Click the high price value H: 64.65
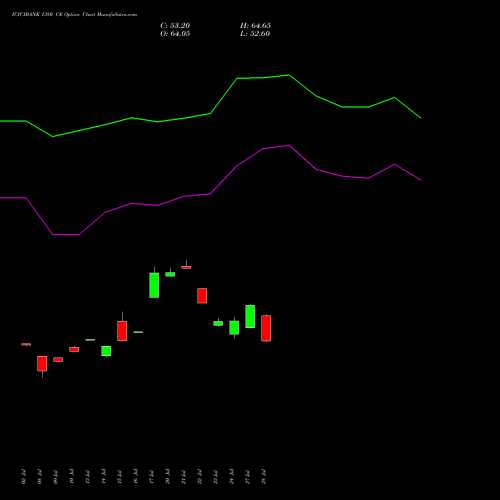This screenshot has width=500, height=500. 255,26
